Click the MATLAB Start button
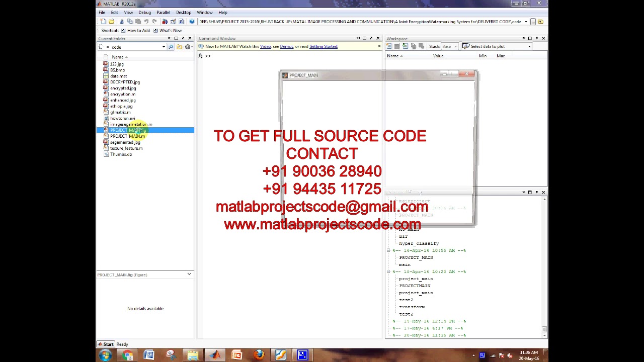Image resolution: width=644 pixels, height=362 pixels. click(x=106, y=344)
